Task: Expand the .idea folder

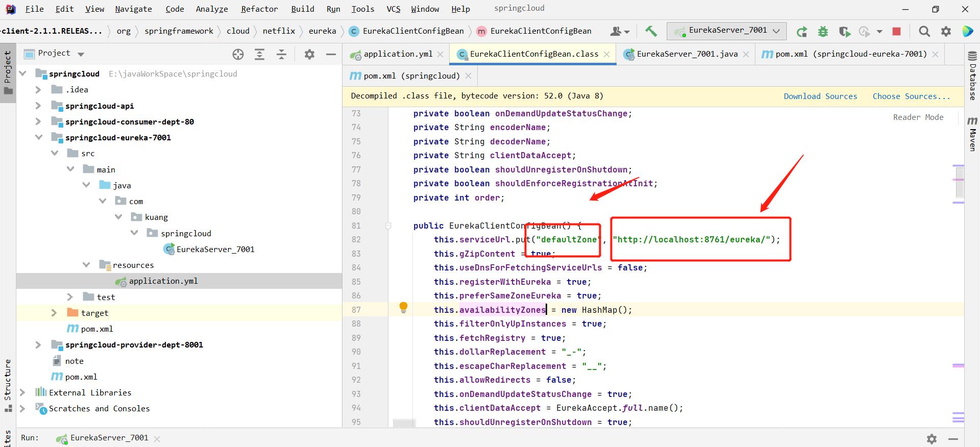Action: pyautogui.click(x=38, y=90)
